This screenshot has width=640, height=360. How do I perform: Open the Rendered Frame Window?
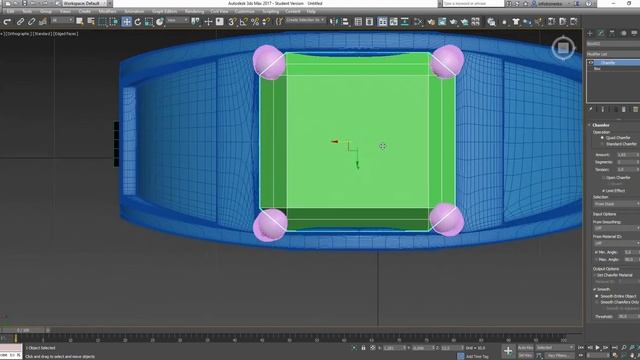click(442, 22)
